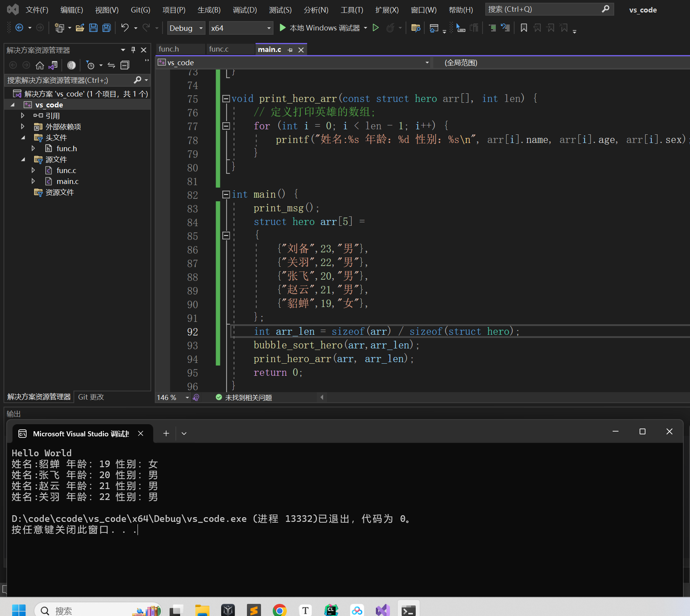This screenshot has height=616, width=690.
Task: Collapse the for loop outline at line 77
Action: coord(226,126)
